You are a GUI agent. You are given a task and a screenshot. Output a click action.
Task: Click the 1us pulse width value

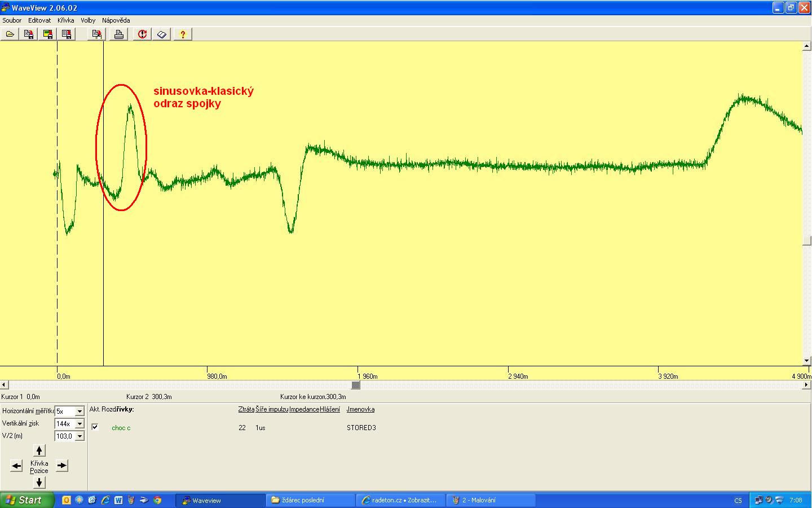click(x=260, y=428)
